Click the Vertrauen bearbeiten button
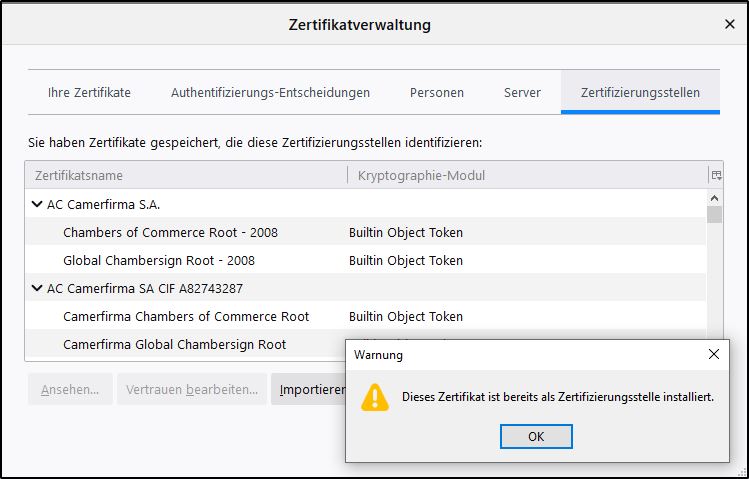This screenshot has height=479, width=749. point(192,389)
